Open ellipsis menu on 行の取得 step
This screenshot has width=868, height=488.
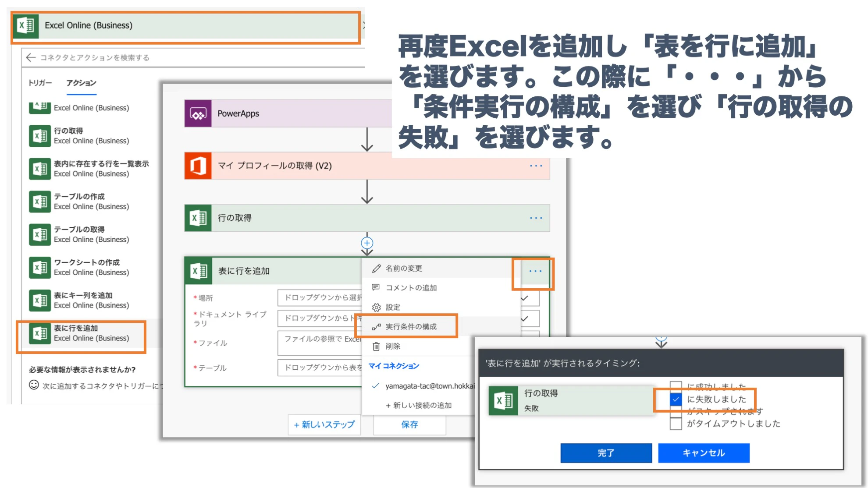click(x=536, y=218)
